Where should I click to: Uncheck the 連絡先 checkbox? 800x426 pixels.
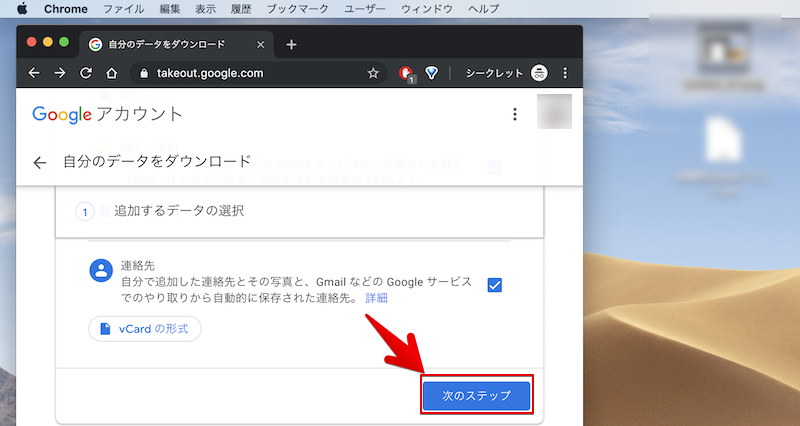495,285
